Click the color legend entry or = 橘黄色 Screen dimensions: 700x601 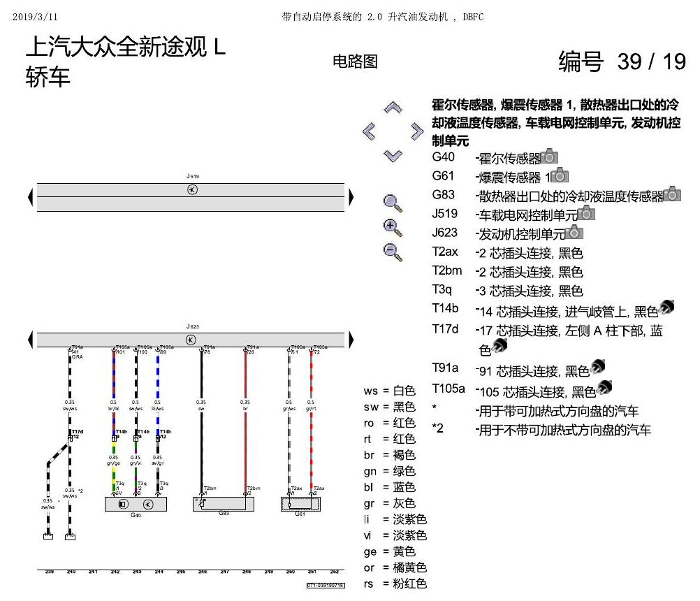pos(395,568)
